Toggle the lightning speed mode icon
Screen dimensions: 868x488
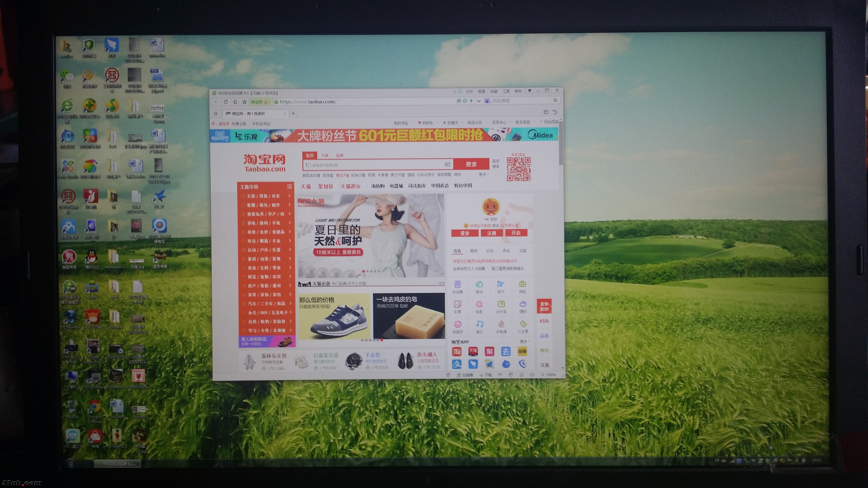471,101
